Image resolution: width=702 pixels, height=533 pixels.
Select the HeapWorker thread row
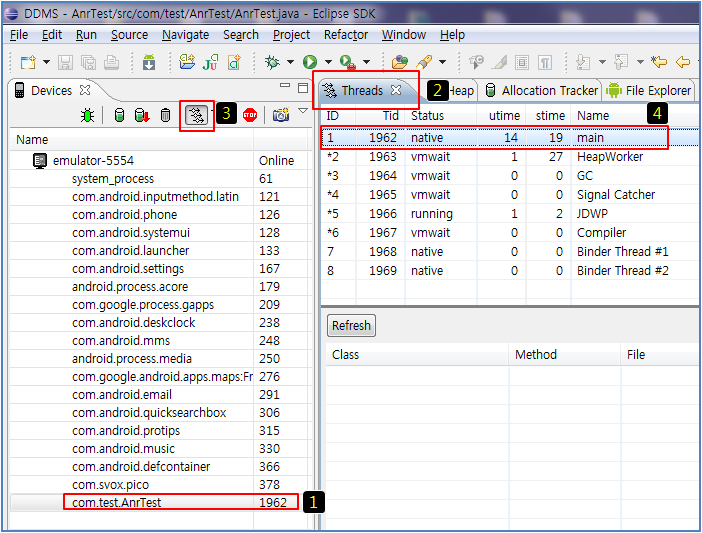coord(510,157)
